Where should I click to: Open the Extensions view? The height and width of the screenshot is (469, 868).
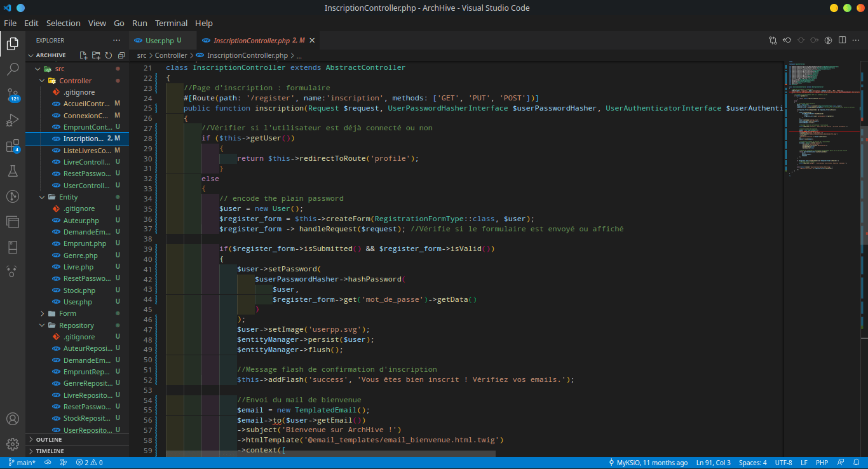pos(13,146)
